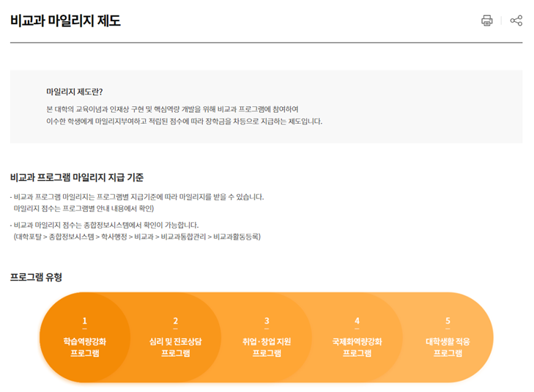
Task: Click the 비교과 마일리지 제도 page title
Action: point(65,21)
